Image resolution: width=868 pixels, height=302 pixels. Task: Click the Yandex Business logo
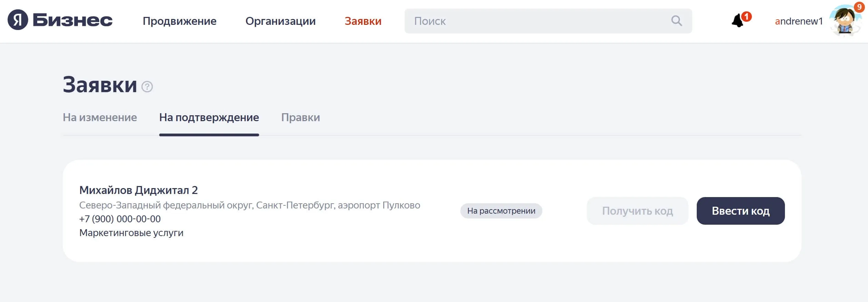click(x=60, y=20)
